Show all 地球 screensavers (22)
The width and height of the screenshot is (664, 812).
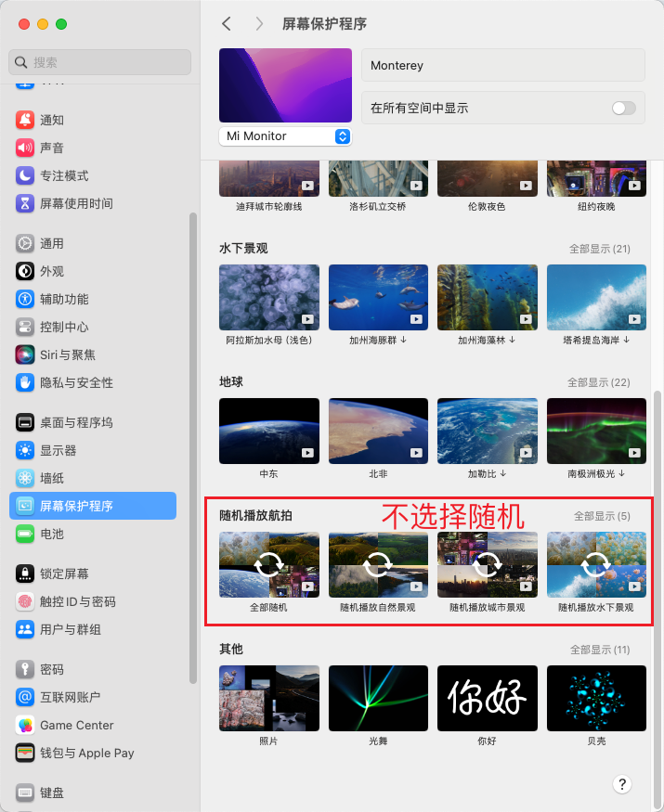[x=599, y=382]
